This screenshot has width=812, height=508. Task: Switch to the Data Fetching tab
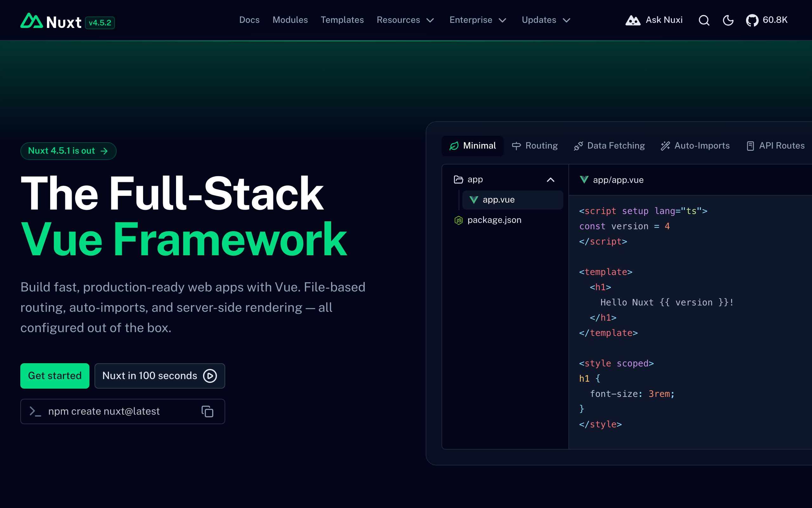pyautogui.click(x=609, y=146)
